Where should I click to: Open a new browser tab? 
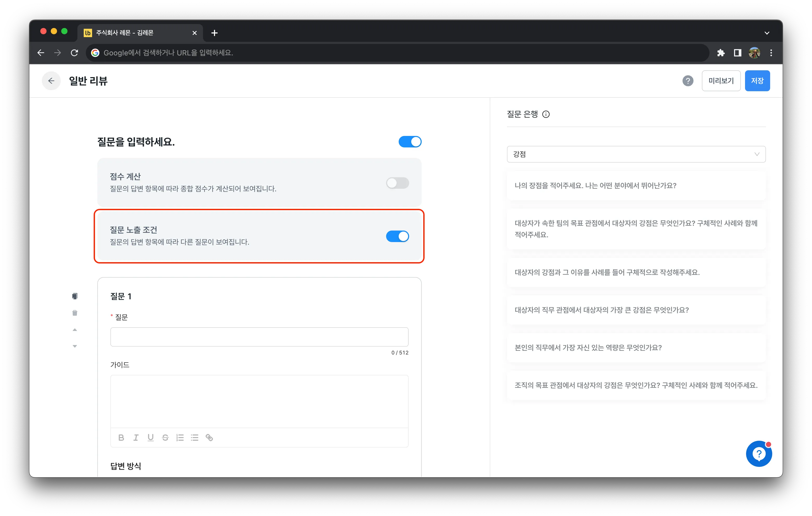pyautogui.click(x=215, y=33)
